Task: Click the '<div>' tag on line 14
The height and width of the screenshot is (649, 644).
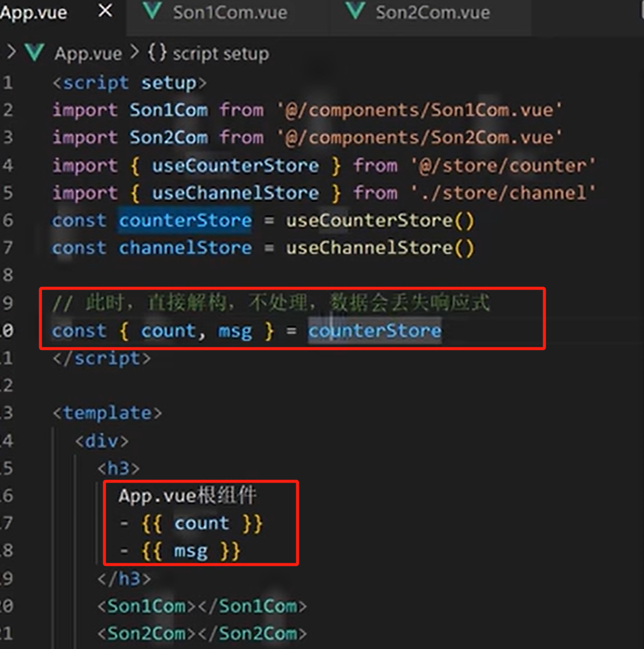Action: (x=102, y=441)
